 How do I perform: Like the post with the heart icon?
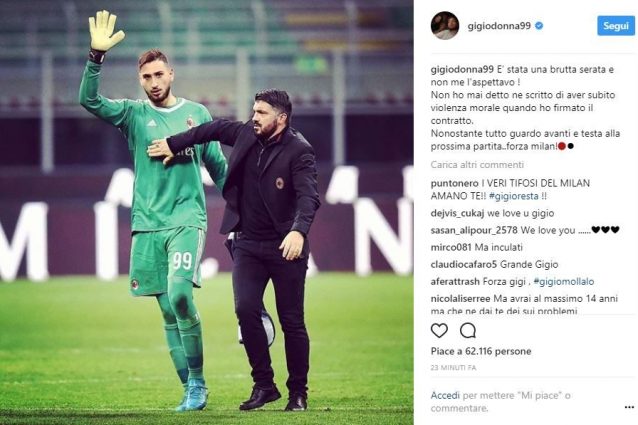(x=439, y=331)
